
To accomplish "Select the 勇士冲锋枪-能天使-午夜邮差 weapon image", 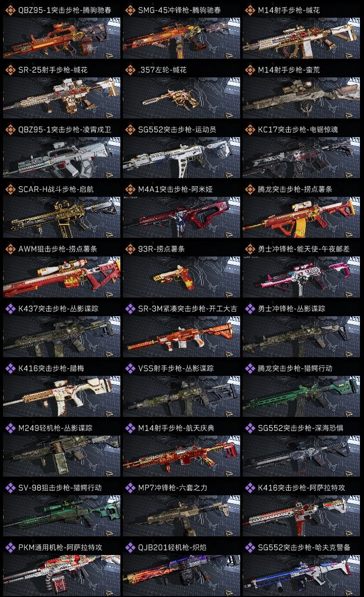I will (x=301, y=277).
